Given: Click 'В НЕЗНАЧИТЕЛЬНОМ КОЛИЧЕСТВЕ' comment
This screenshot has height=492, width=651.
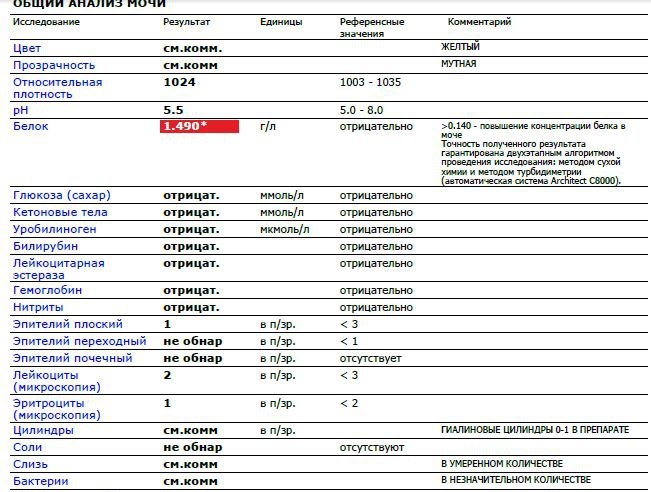Looking at the screenshot, I should click(516, 480).
